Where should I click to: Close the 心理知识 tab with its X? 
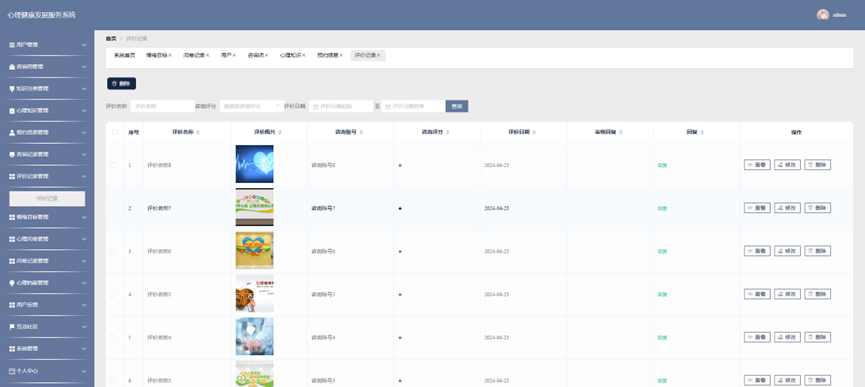[x=304, y=56]
